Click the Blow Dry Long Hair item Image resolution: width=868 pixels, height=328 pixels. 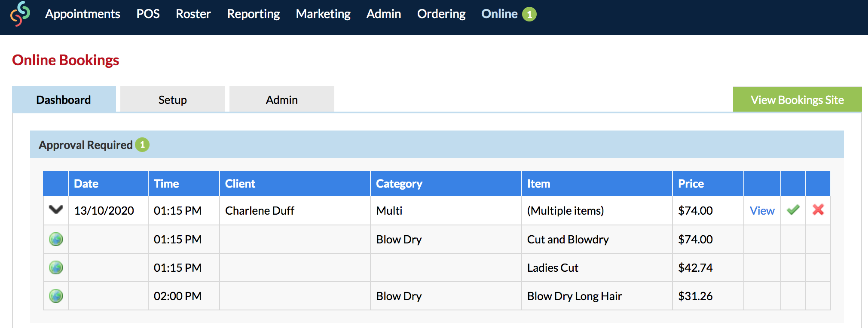[x=575, y=296]
